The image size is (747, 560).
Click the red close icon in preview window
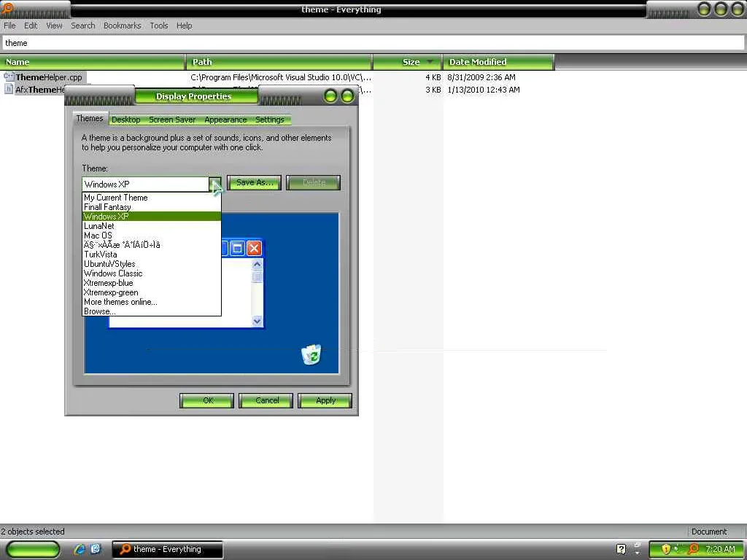(x=254, y=248)
